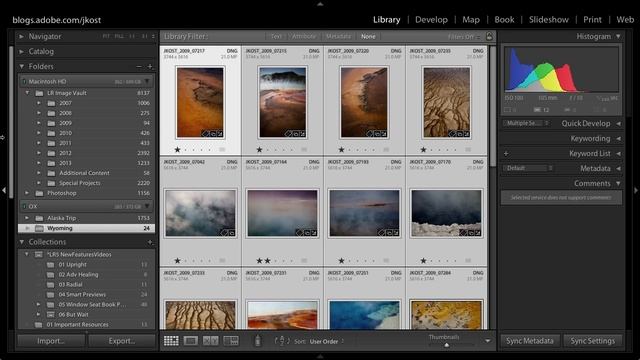The image size is (640, 360).
Task: Click badge icons on JKOST_2009_07215 thumbnail
Action: 295,133
